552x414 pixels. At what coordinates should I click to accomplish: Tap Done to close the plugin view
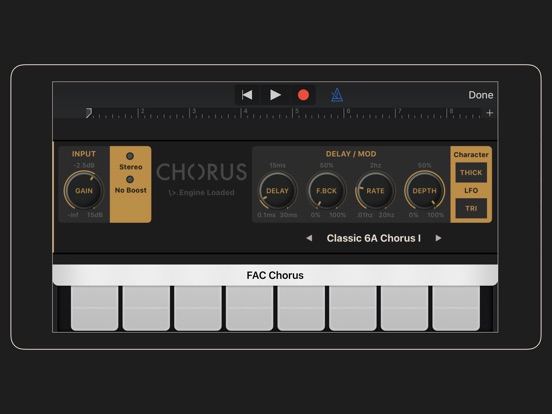(481, 95)
